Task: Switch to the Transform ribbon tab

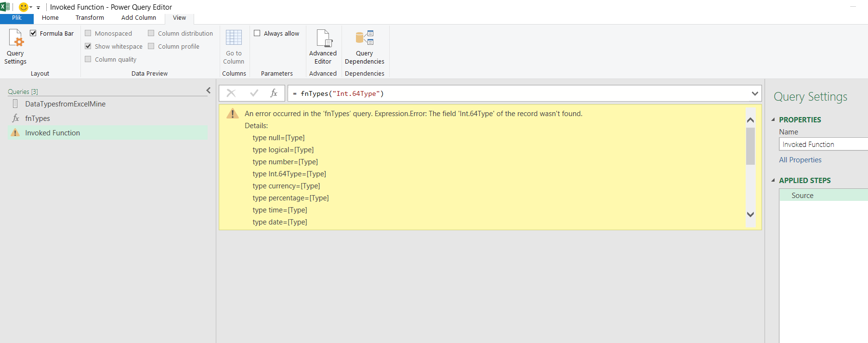Action: (90, 18)
